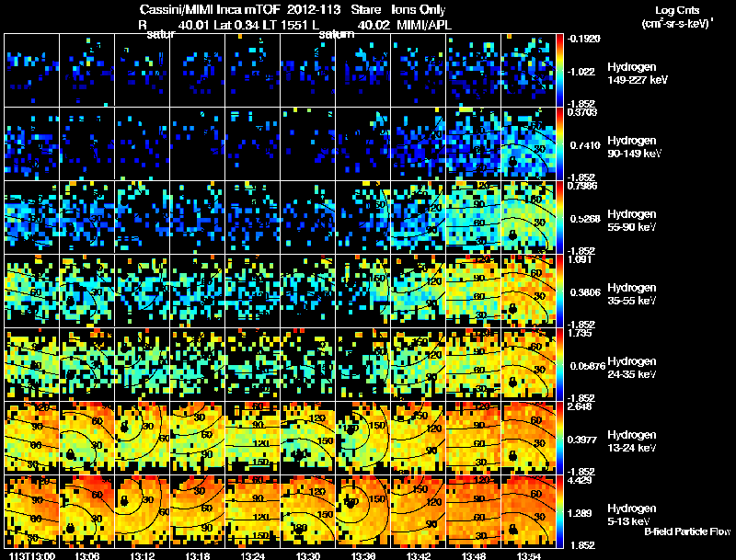Select the 5-13 keV image panel at 13:30
736x560 pixels.
click(308, 511)
